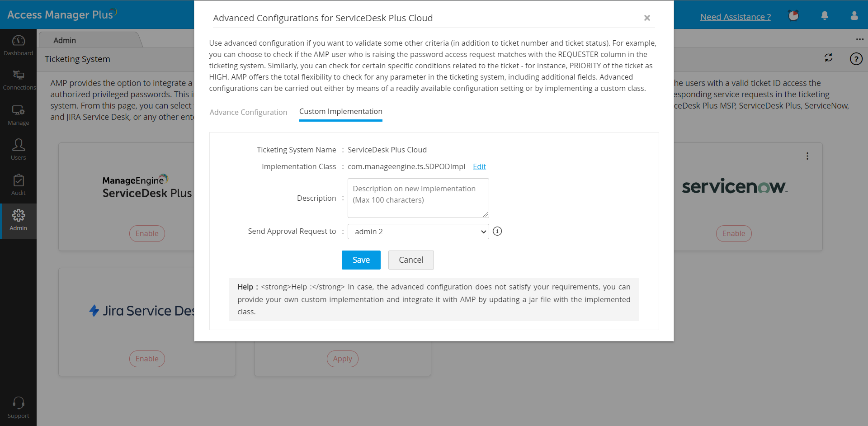Expand the Send Approval Request dropdown
Viewport: 868px width, 426px height.
[x=418, y=232]
